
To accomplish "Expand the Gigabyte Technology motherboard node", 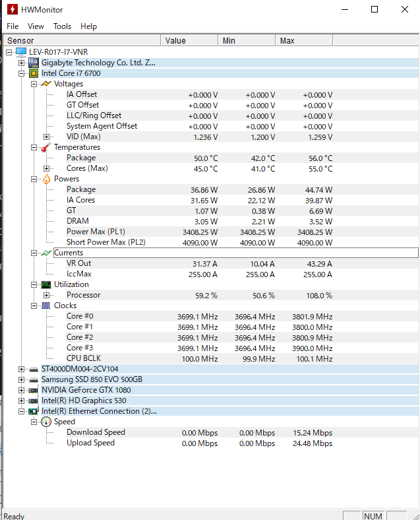I will point(22,63).
